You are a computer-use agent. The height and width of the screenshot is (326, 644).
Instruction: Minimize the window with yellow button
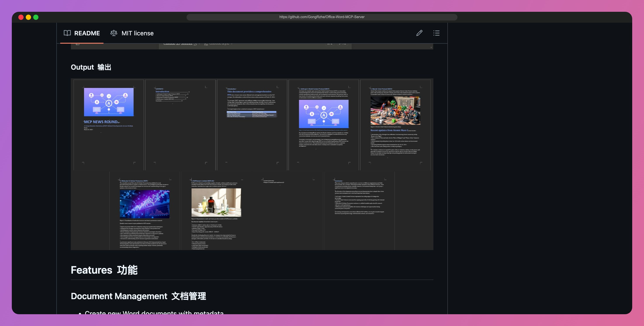point(28,17)
